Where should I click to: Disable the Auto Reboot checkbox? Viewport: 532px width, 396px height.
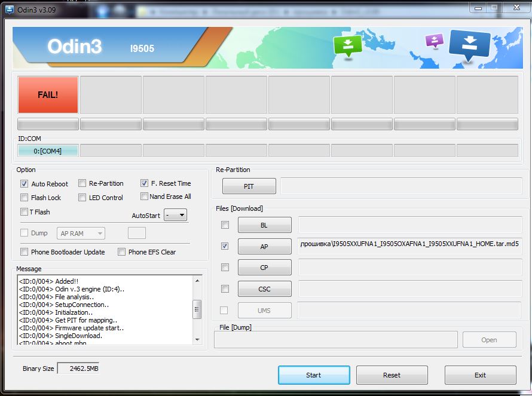point(25,184)
